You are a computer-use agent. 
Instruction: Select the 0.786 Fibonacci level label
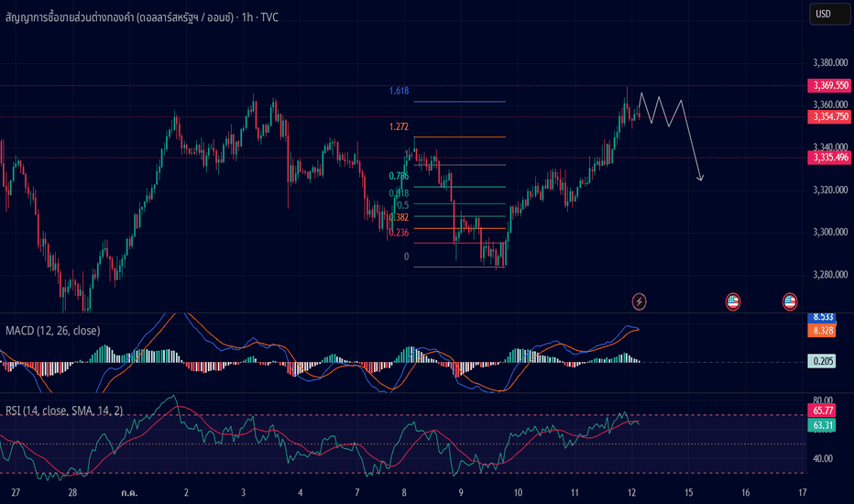tap(399, 176)
